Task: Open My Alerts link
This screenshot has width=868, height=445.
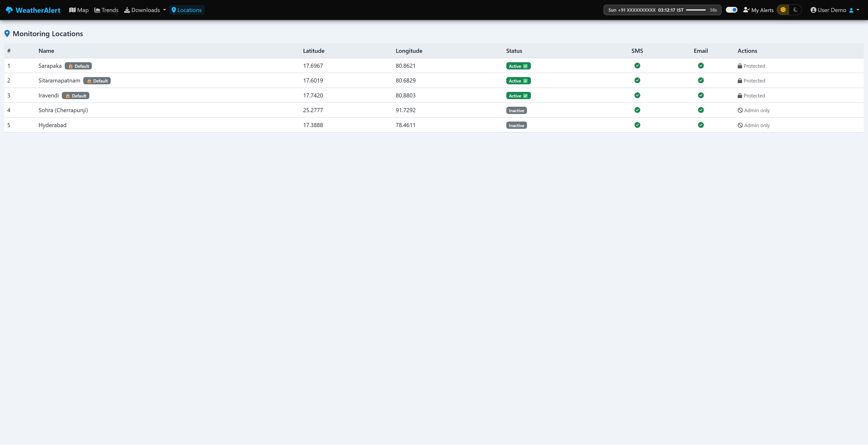Action: pos(758,10)
